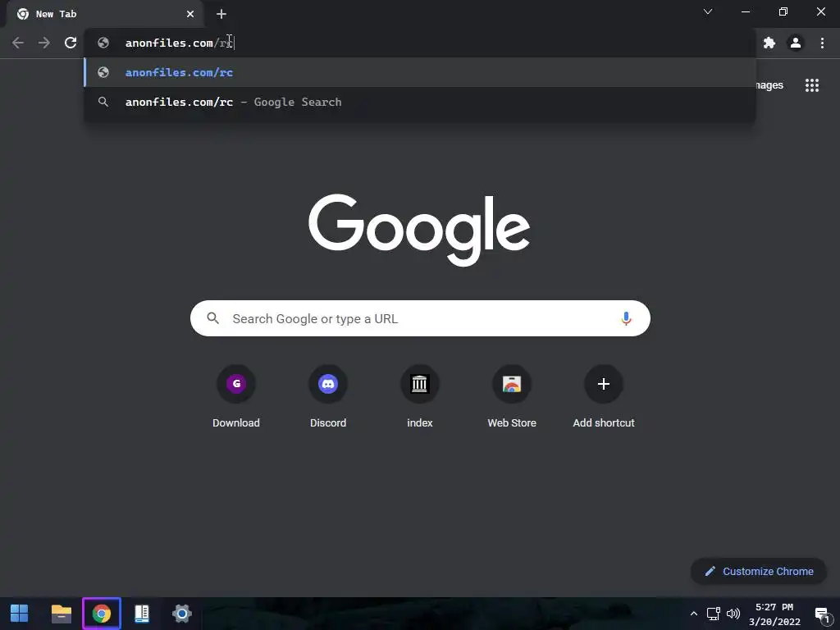Click the globe icon in address bar

(x=103, y=43)
